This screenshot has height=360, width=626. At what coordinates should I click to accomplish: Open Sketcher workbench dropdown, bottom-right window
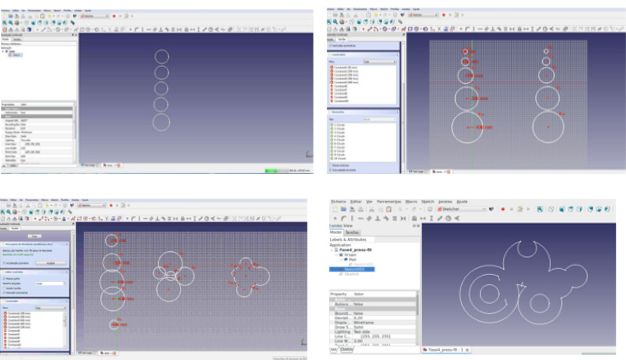click(463, 210)
